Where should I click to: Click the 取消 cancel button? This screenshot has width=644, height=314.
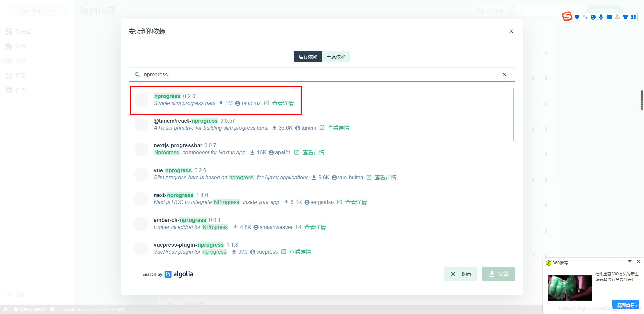(x=461, y=274)
